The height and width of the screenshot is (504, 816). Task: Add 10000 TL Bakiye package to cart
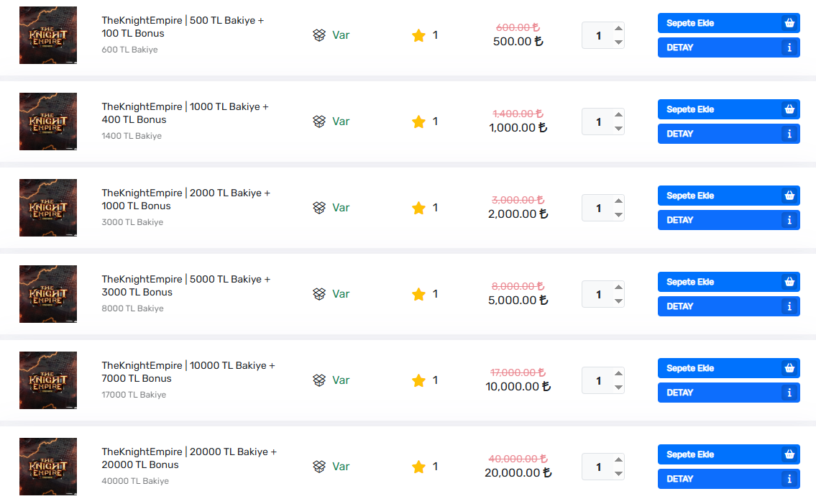[728, 368]
